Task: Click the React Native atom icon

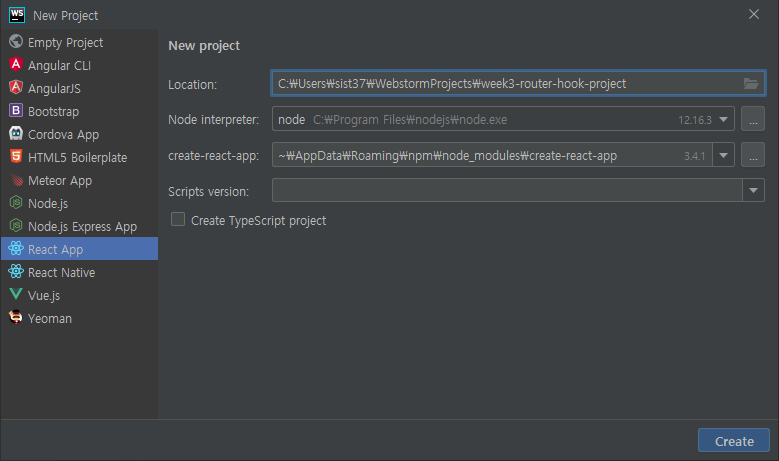Action: coord(16,271)
